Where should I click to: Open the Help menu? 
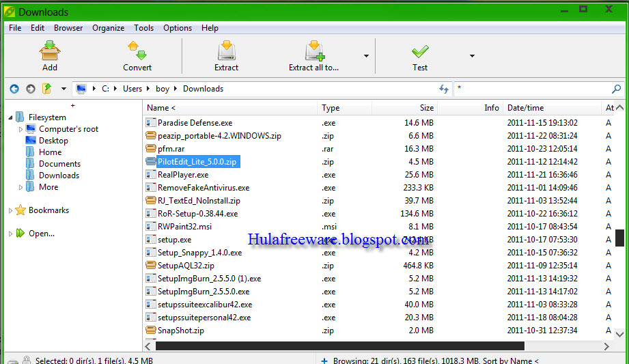point(210,28)
